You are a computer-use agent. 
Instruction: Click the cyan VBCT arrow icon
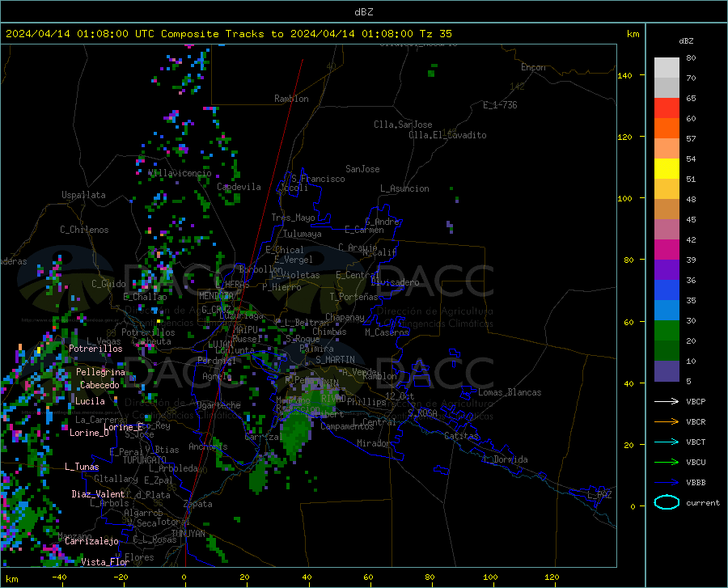[x=667, y=442]
